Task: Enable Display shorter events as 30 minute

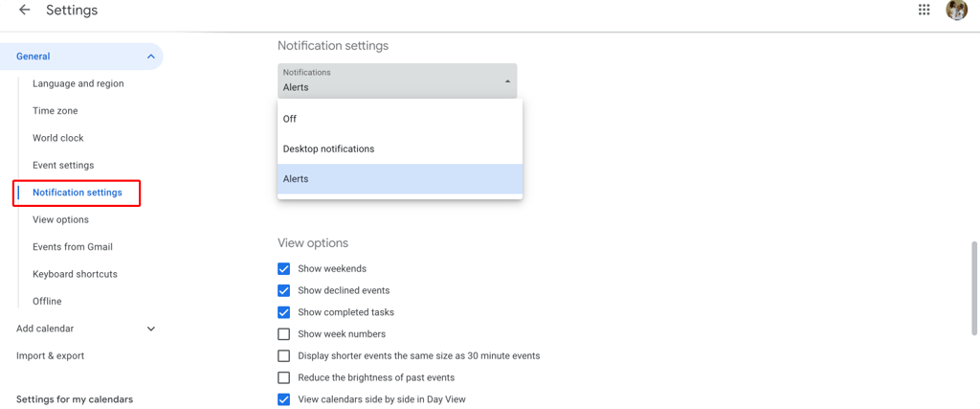Action: (283, 356)
